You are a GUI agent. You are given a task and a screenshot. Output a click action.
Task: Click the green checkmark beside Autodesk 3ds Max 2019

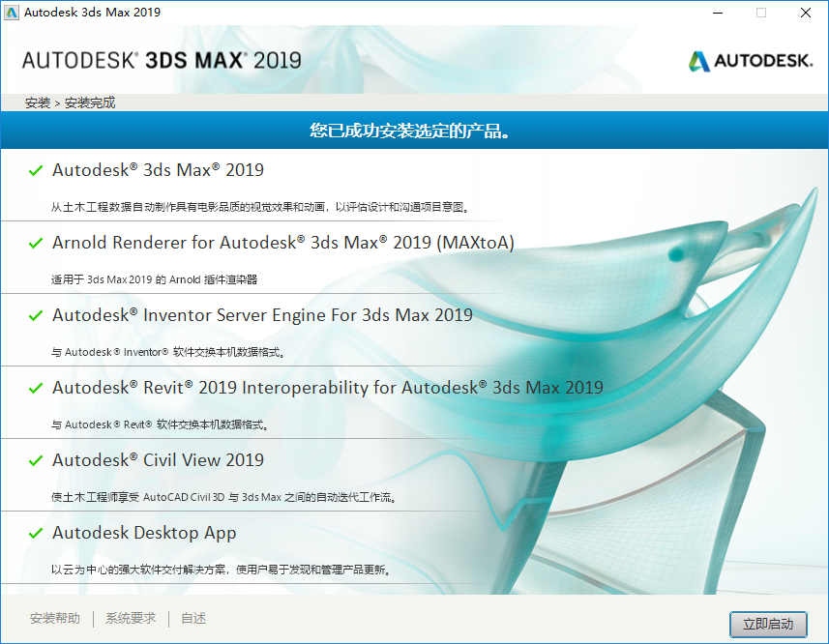[36, 171]
